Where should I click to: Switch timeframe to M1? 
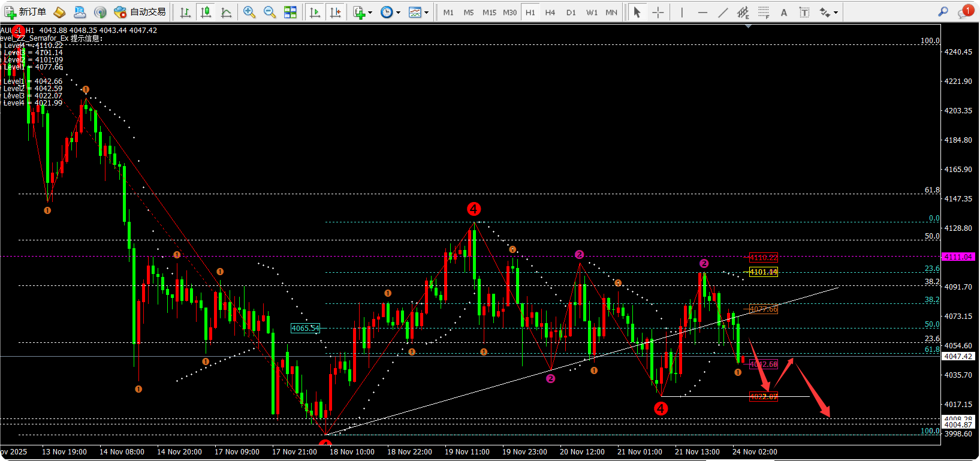(448, 12)
